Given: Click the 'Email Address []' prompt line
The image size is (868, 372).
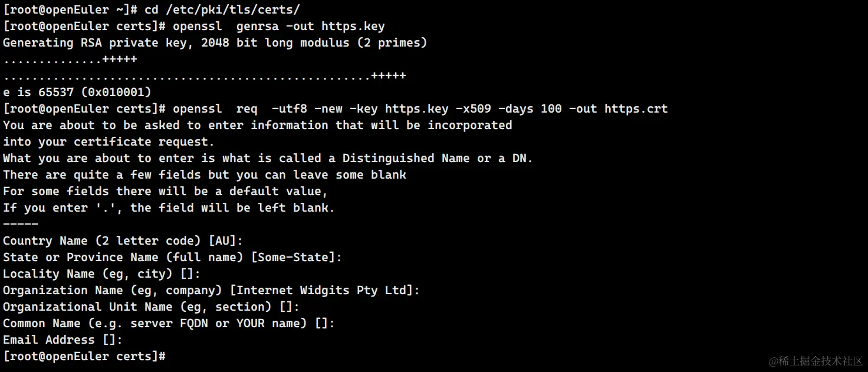Looking at the screenshot, I should click(x=63, y=340).
